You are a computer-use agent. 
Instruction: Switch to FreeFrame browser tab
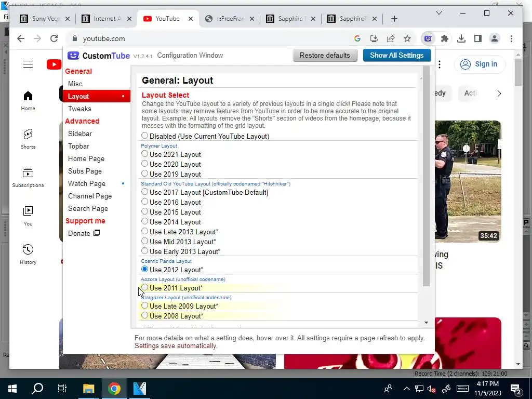230,19
